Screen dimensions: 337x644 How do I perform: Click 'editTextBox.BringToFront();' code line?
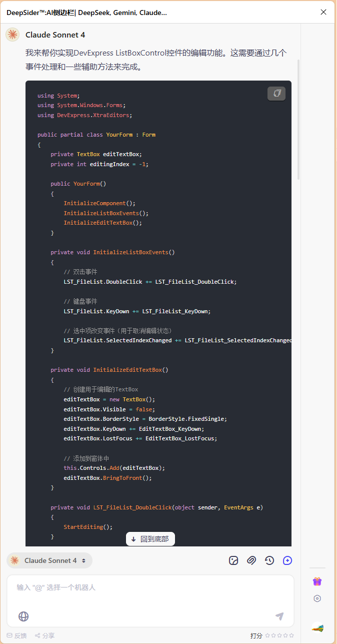(107, 478)
